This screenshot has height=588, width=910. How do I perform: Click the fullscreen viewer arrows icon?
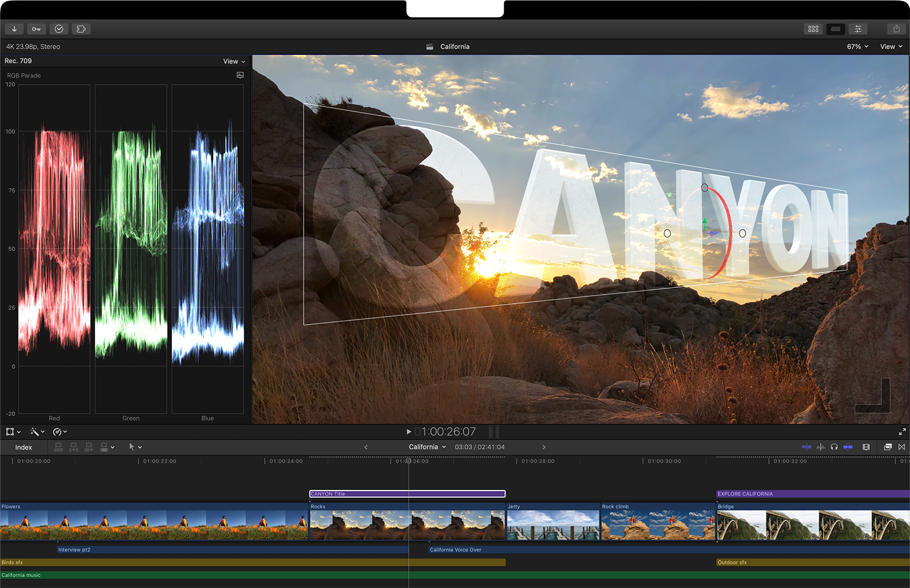pyautogui.click(x=902, y=432)
